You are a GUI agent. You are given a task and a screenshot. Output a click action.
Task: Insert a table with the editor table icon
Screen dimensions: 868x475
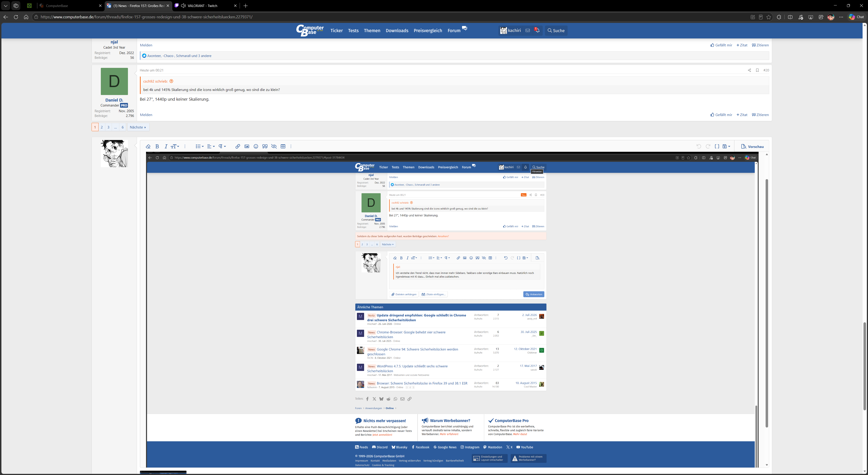[283, 146]
